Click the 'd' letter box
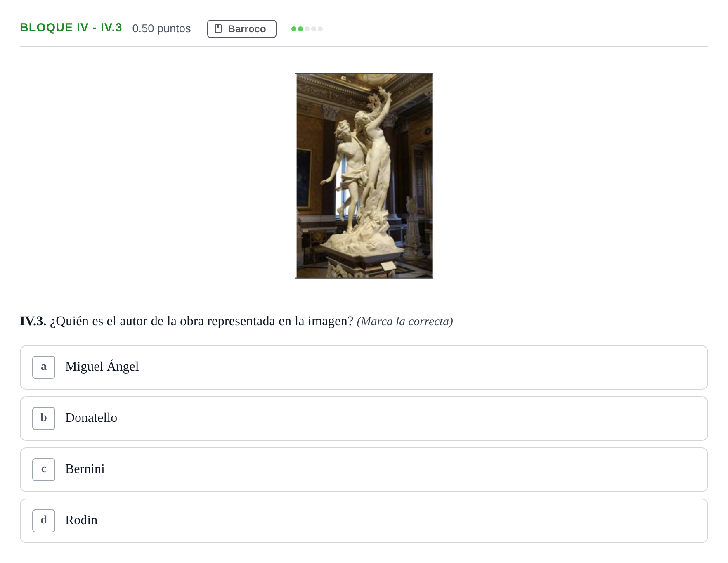The height and width of the screenshot is (563, 728). coord(44,521)
